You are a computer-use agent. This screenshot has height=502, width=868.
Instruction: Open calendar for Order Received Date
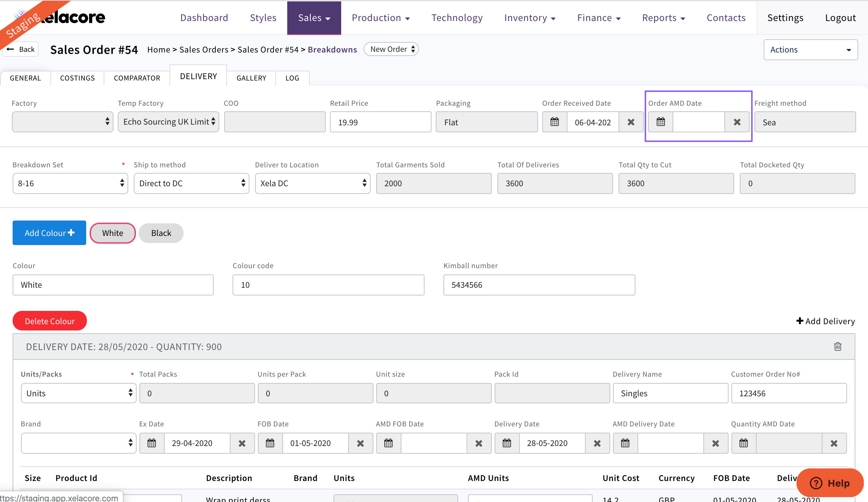click(x=554, y=122)
